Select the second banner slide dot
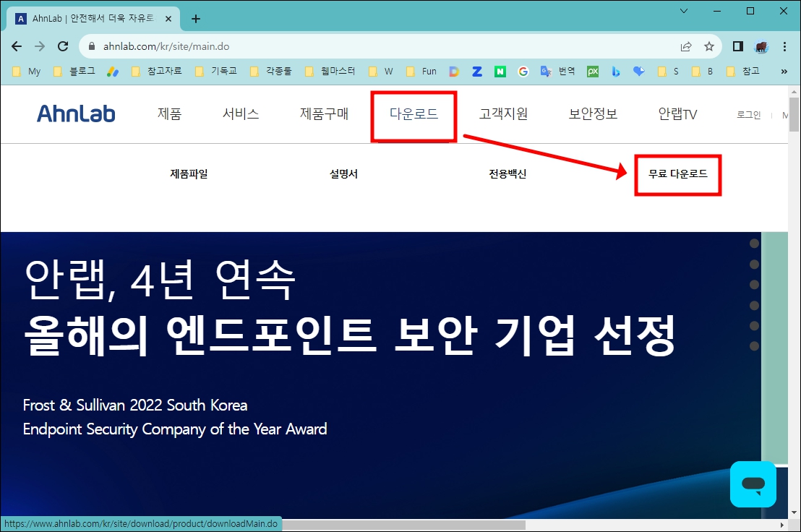801x532 pixels. pyautogui.click(x=754, y=264)
